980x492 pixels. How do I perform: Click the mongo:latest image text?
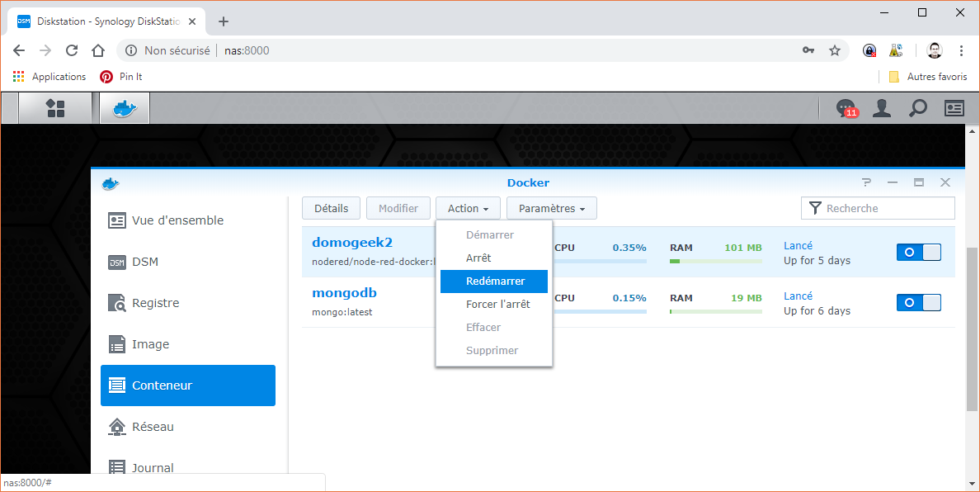point(342,311)
